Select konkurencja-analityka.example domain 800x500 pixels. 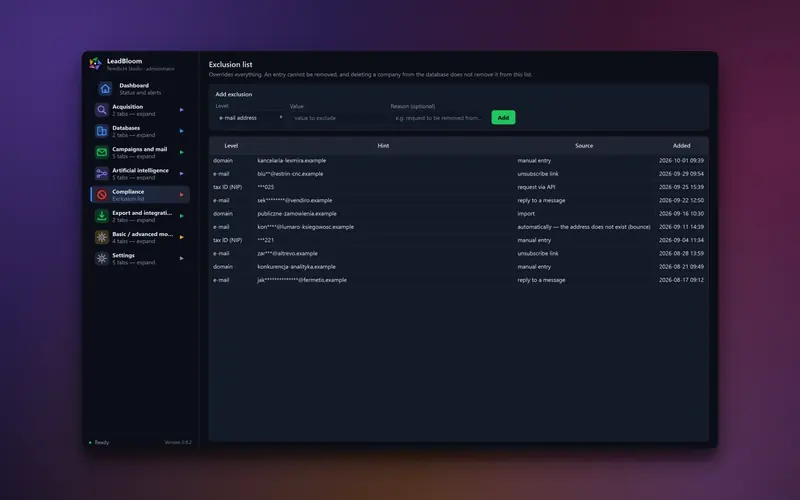(x=296, y=267)
